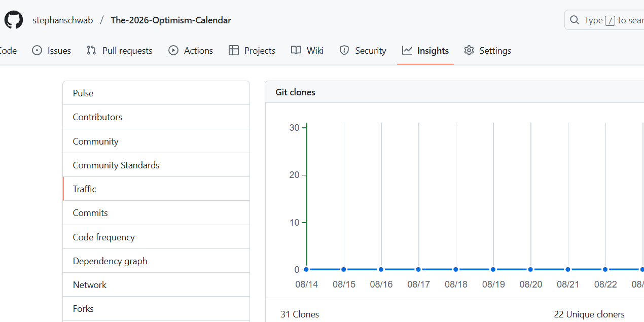
Task: Open the Commits insights page
Action: tap(90, 213)
